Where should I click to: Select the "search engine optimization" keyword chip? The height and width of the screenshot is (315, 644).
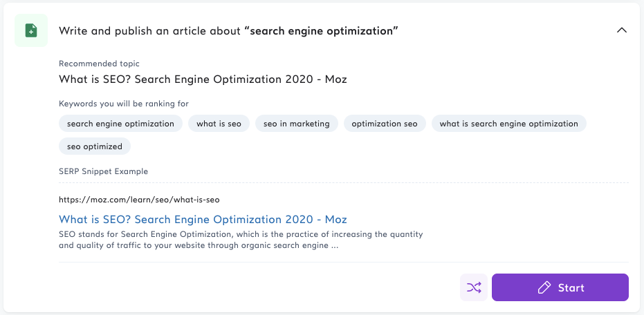121,124
